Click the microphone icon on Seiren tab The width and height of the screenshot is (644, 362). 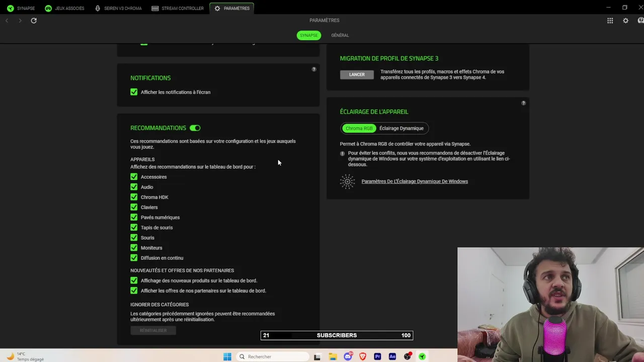click(x=98, y=8)
